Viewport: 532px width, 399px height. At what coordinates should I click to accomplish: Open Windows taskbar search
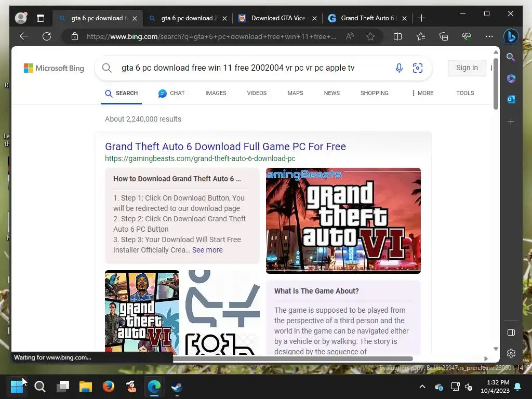[39, 387]
